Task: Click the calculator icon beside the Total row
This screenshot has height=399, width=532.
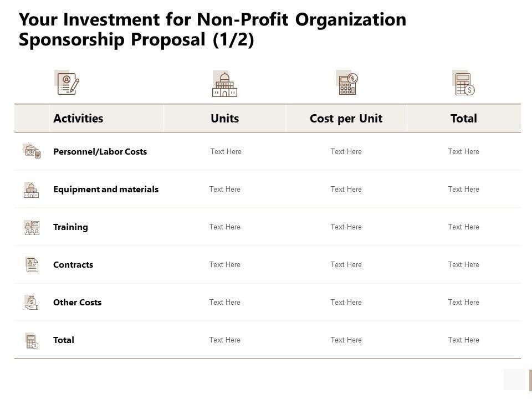Action: pos(32,341)
